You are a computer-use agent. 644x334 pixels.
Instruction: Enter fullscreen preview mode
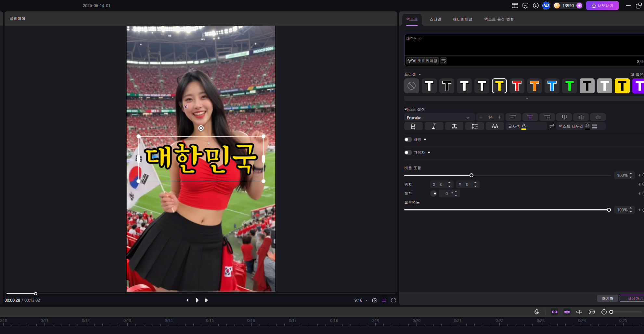(393, 300)
